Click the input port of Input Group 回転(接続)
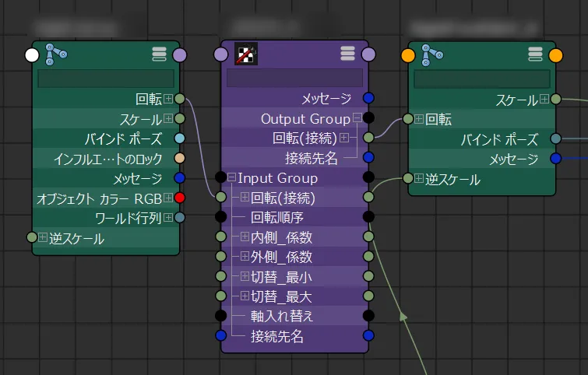This screenshot has width=588, height=375. [x=221, y=197]
